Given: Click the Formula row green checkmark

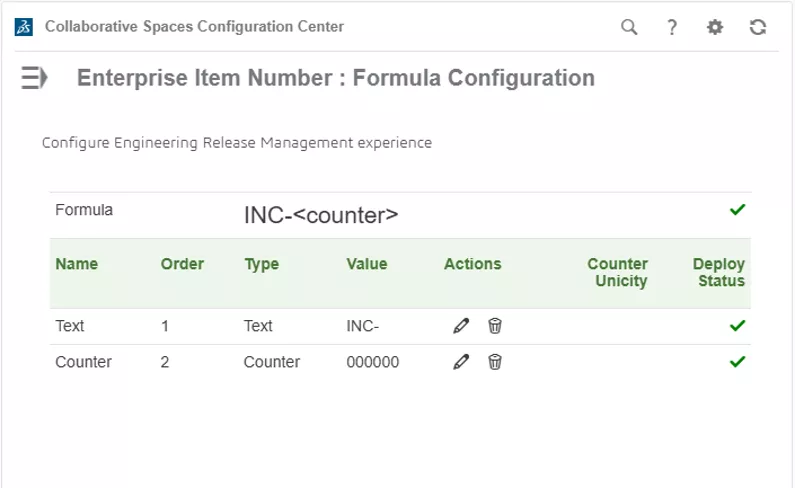Looking at the screenshot, I should pyautogui.click(x=737, y=209).
